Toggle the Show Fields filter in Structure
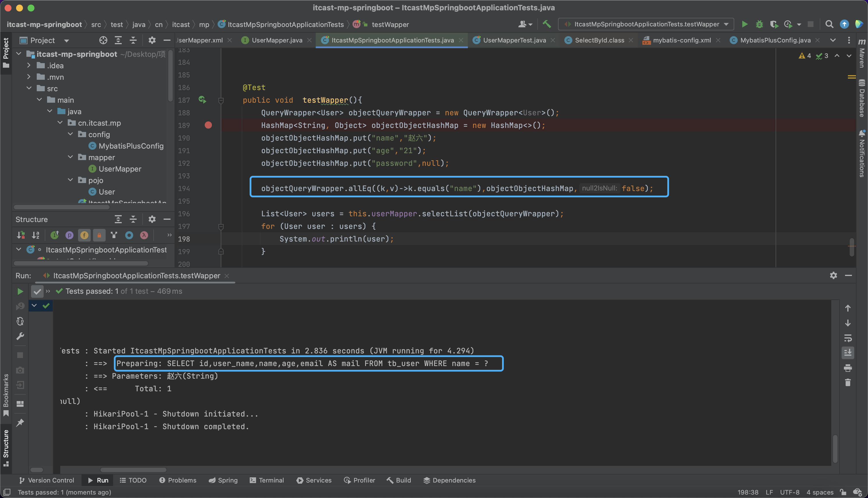The height and width of the screenshot is (498, 868). click(84, 235)
